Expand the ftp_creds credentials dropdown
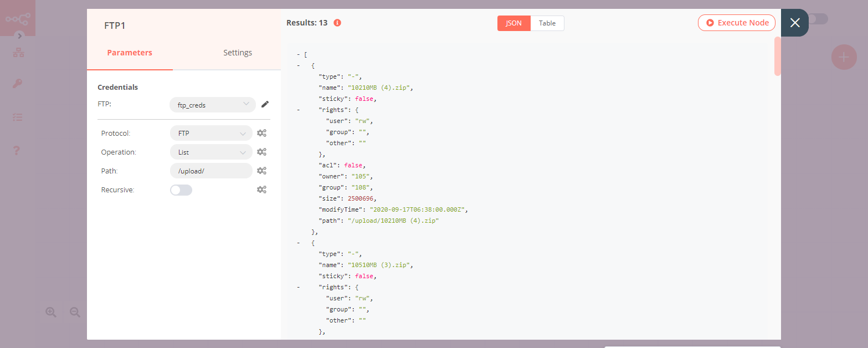The width and height of the screenshot is (868, 348). (x=212, y=105)
